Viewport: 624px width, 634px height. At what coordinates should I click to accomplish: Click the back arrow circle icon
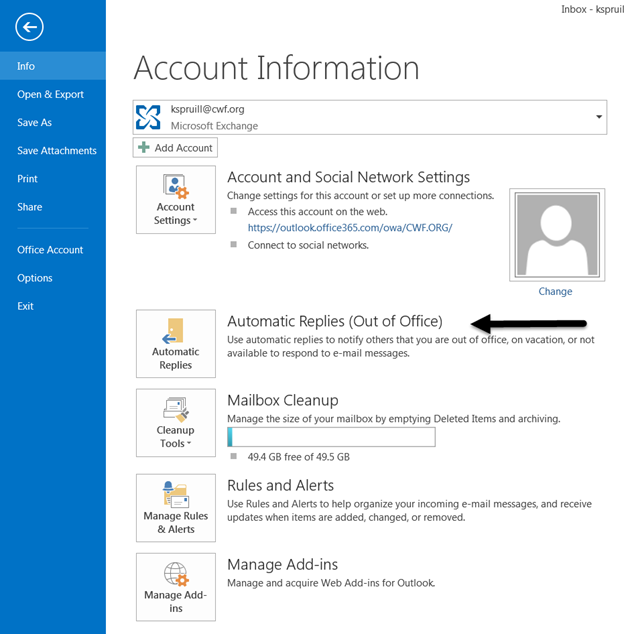click(x=30, y=27)
